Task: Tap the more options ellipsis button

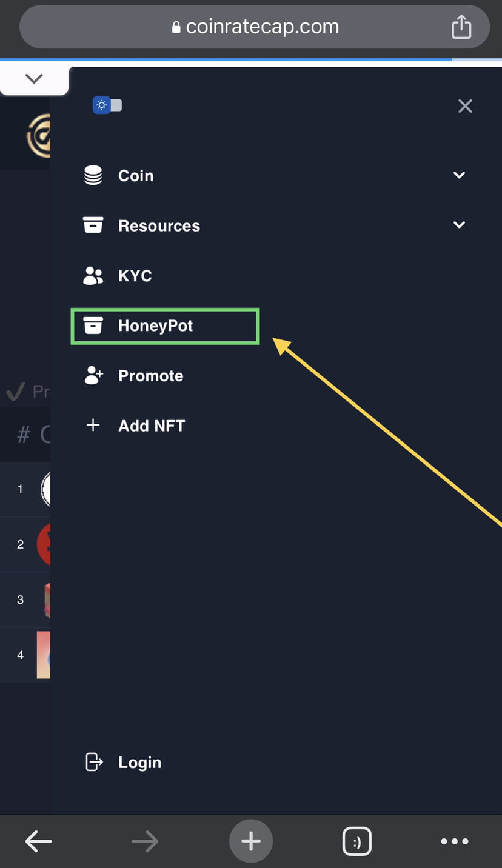Action: (x=455, y=841)
